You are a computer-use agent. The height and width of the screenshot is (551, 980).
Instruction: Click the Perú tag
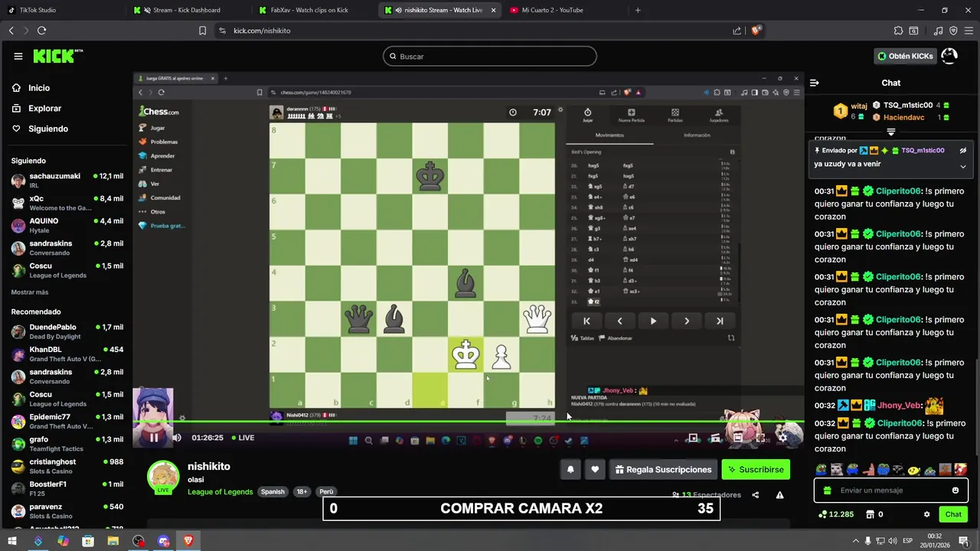(x=326, y=492)
